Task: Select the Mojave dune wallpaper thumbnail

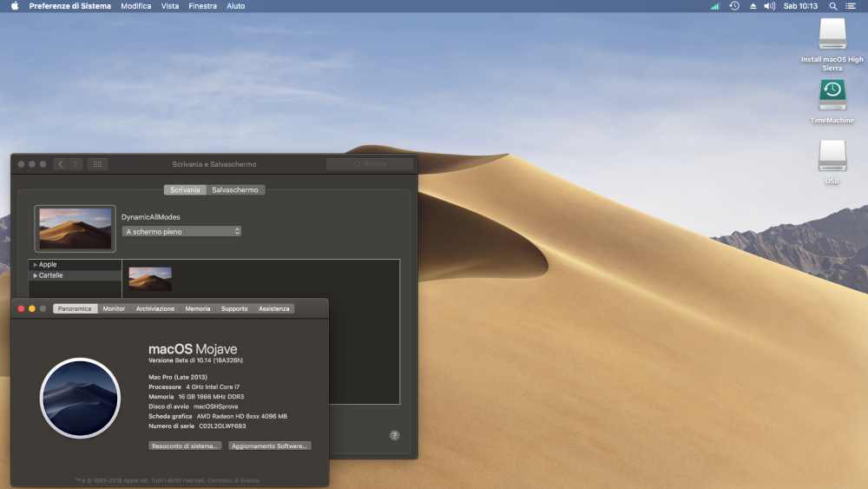Action: coord(150,279)
